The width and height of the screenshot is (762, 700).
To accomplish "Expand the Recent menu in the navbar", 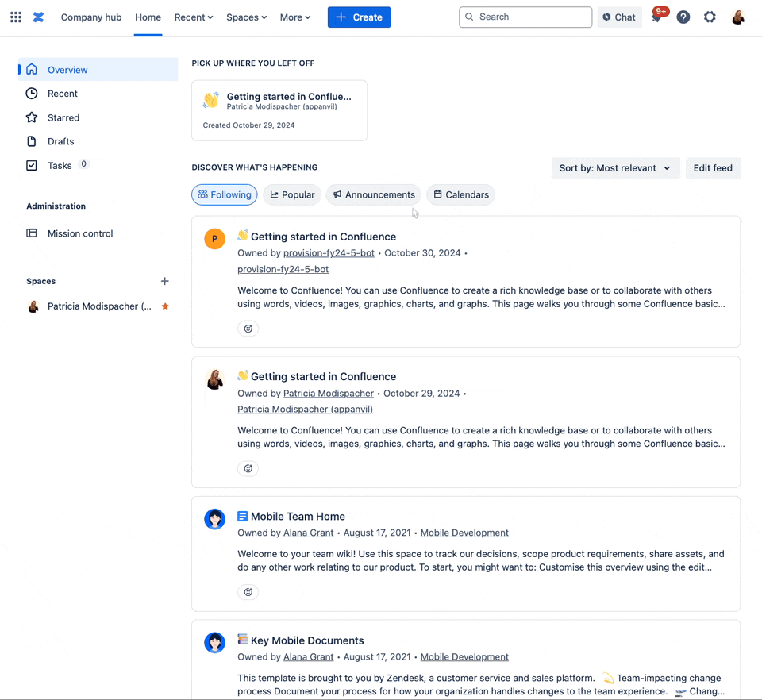I will [x=193, y=17].
